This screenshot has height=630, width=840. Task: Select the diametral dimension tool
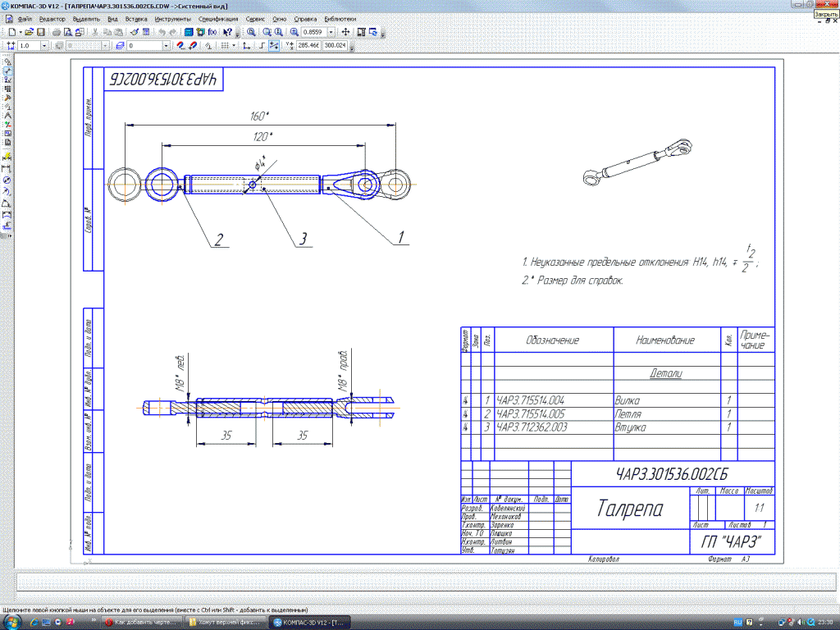[x=7, y=180]
